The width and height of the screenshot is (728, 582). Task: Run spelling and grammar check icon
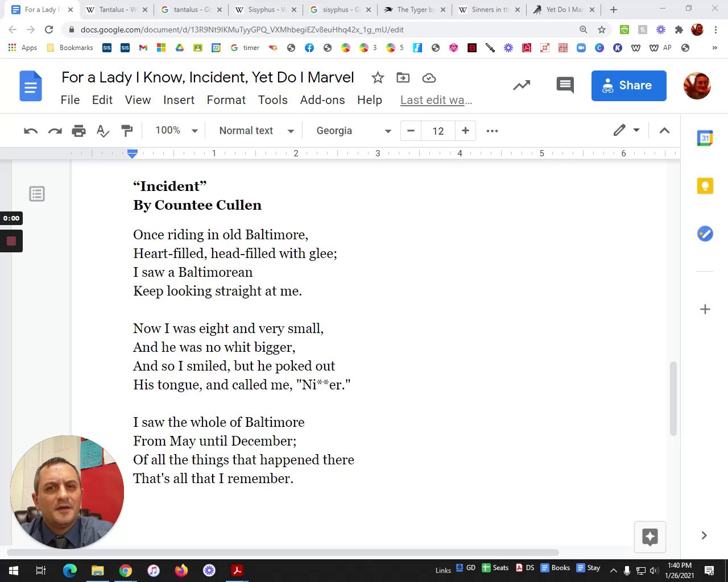102,131
